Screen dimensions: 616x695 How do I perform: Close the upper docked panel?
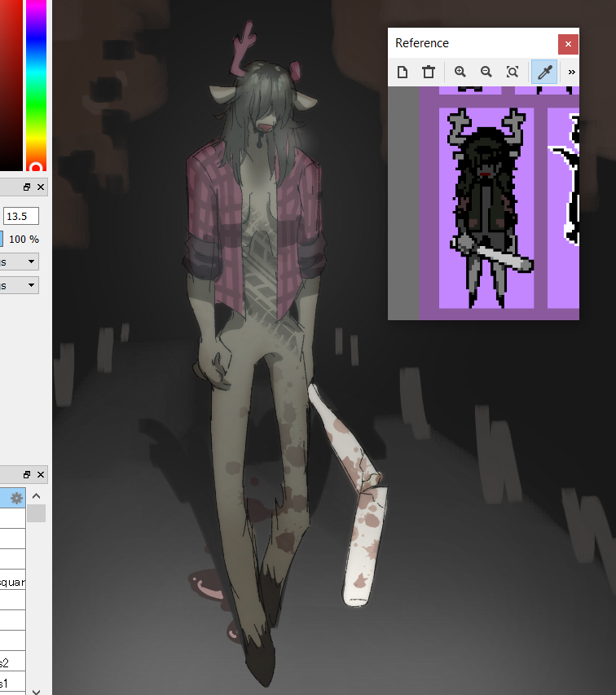coord(41,187)
